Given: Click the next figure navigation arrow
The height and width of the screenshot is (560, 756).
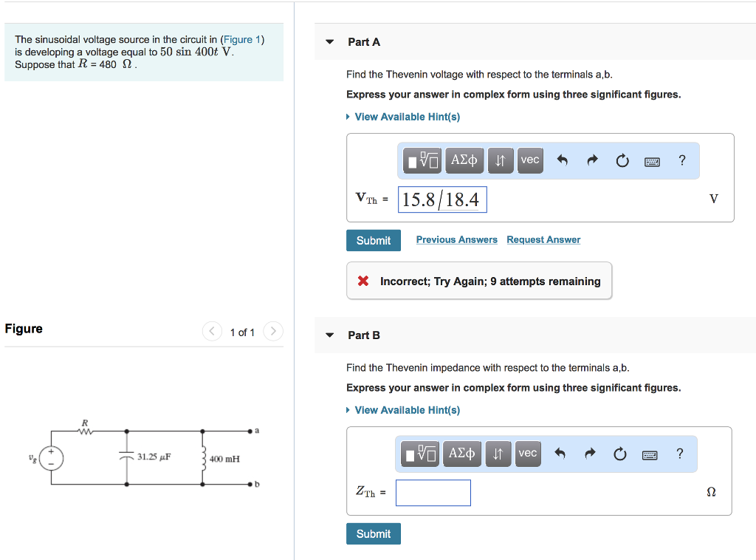Looking at the screenshot, I should (x=272, y=332).
